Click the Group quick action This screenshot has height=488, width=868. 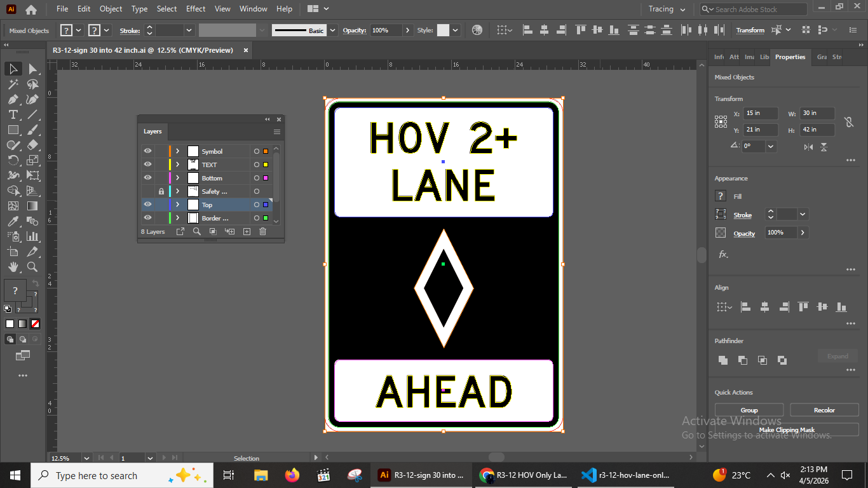[749, 410]
